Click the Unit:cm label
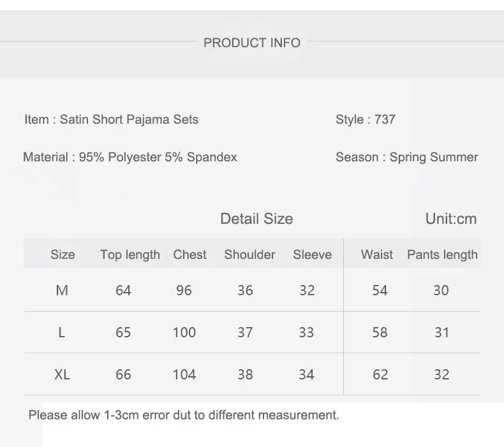This screenshot has height=447, width=504. coord(451,219)
